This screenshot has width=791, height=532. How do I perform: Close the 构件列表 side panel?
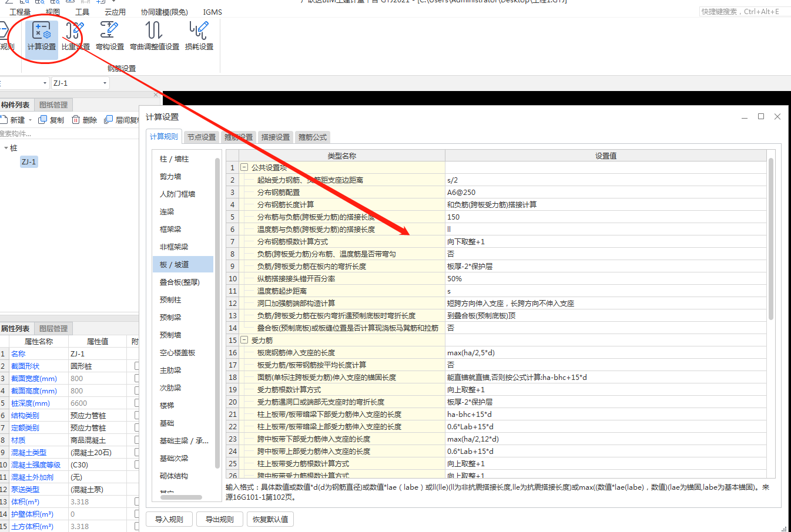pos(156,95)
